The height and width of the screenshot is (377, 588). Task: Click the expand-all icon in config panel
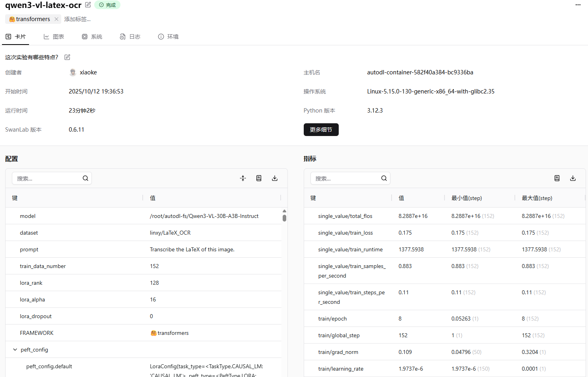point(243,178)
